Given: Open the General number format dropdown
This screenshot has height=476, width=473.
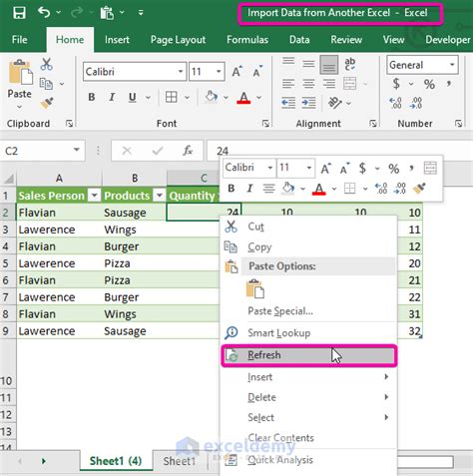Looking at the screenshot, I should [x=452, y=65].
